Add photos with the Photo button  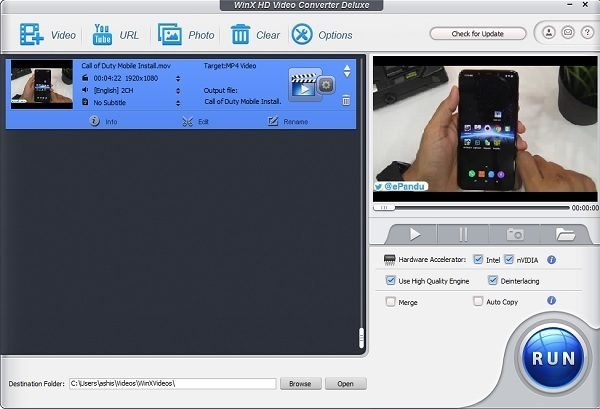click(186, 35)
